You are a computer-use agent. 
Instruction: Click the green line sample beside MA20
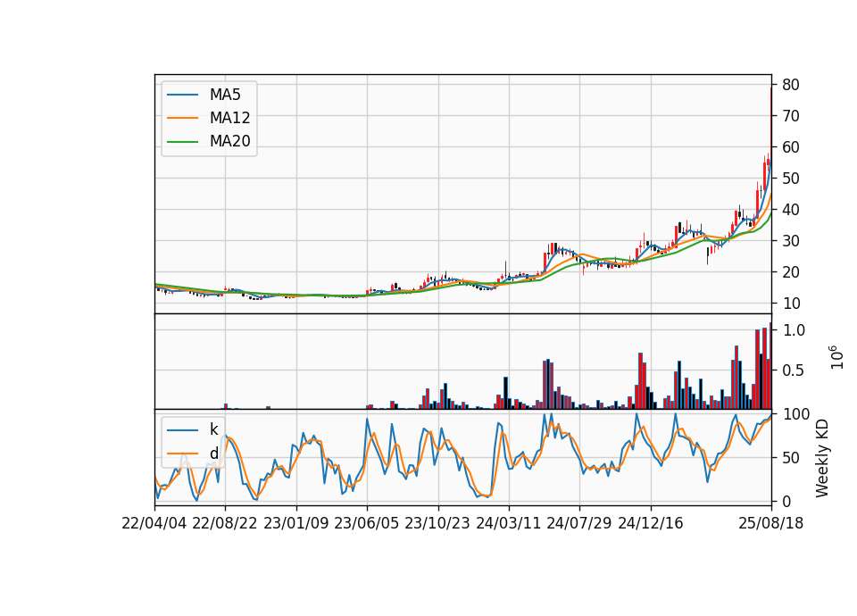point(182,142)
